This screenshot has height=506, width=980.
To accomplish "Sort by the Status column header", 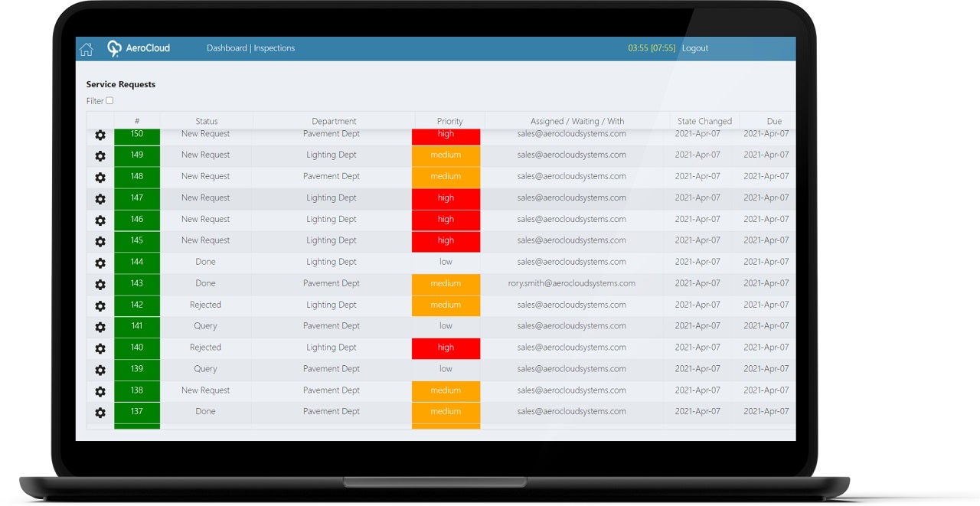I will [206, 121].
